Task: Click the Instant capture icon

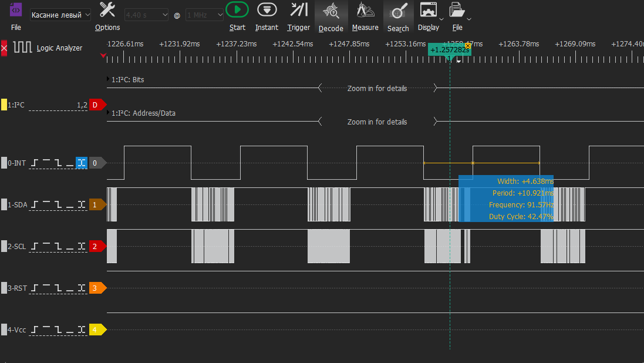Action: (267, 10)
